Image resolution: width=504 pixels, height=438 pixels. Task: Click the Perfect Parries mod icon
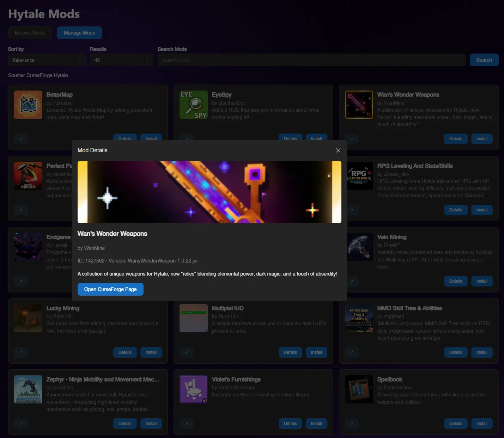coord(28,176)
